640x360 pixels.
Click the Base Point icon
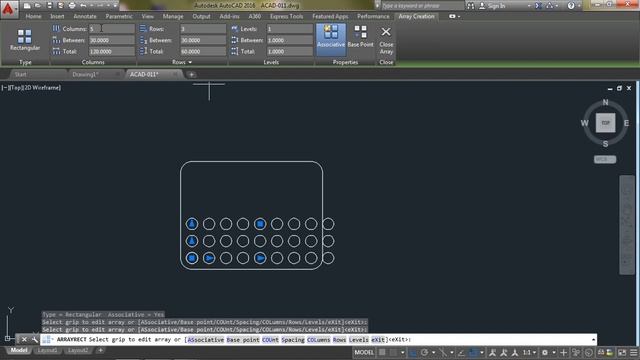[x=360, y=37]
